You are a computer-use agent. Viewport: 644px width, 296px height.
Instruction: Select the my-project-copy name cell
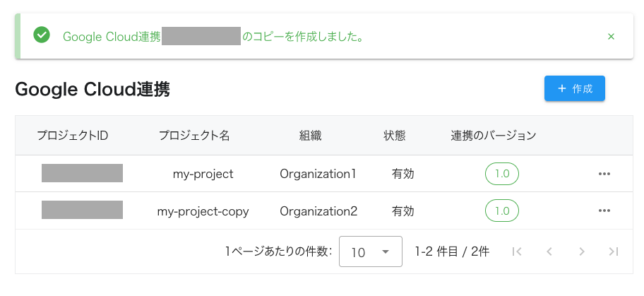pyautogui.click(x=203, y=211)
